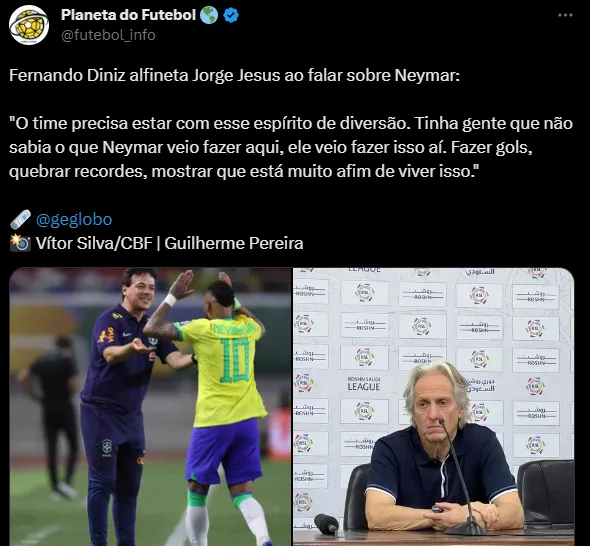
Task: Click the globe emoji beside the account name
Action: point(209,15)
